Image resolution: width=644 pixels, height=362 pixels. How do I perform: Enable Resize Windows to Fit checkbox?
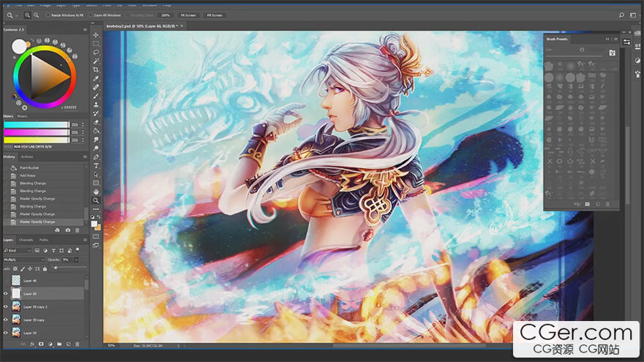(48, 15)
